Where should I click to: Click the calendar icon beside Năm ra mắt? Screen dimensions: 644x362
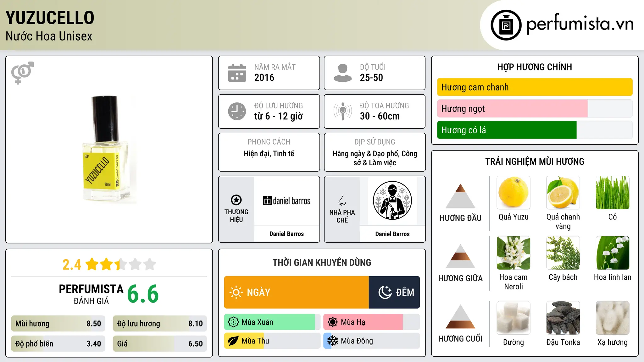[x=237, y=73]
